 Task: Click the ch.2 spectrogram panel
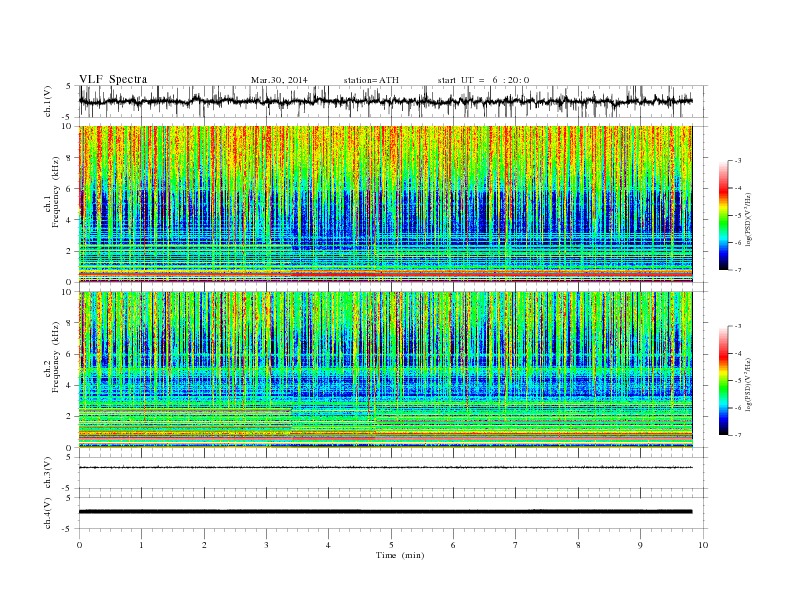pyautogui.click(x=385, y=369)
